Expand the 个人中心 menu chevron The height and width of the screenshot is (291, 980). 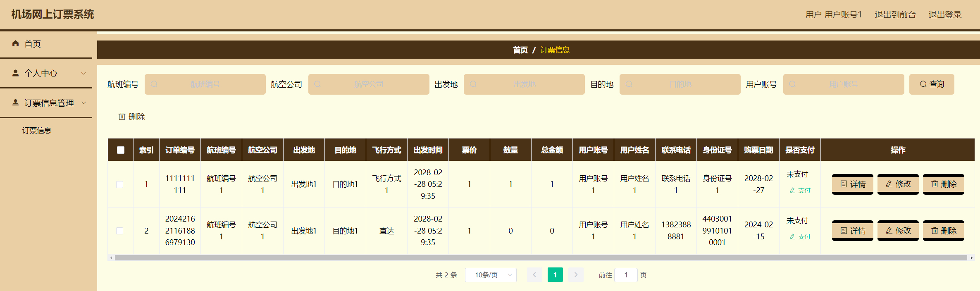[x=84, y=73]
